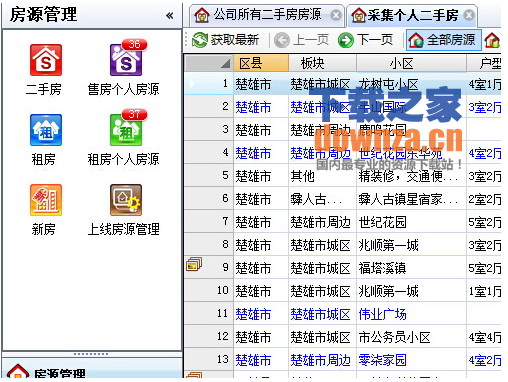The width and height of the screenshot is (508, 382).
Task: Select row 11 伟业广场 cell
Action: tap(411, 314)
